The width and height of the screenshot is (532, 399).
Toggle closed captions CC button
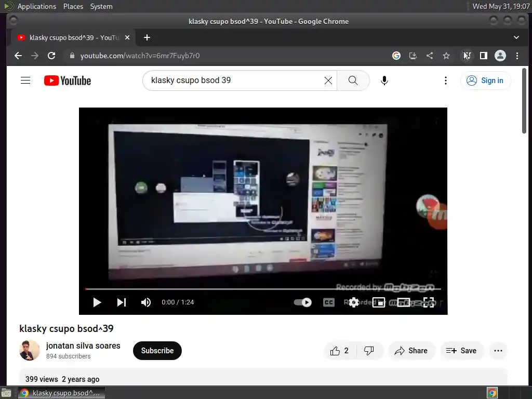(x=328, y=302)
